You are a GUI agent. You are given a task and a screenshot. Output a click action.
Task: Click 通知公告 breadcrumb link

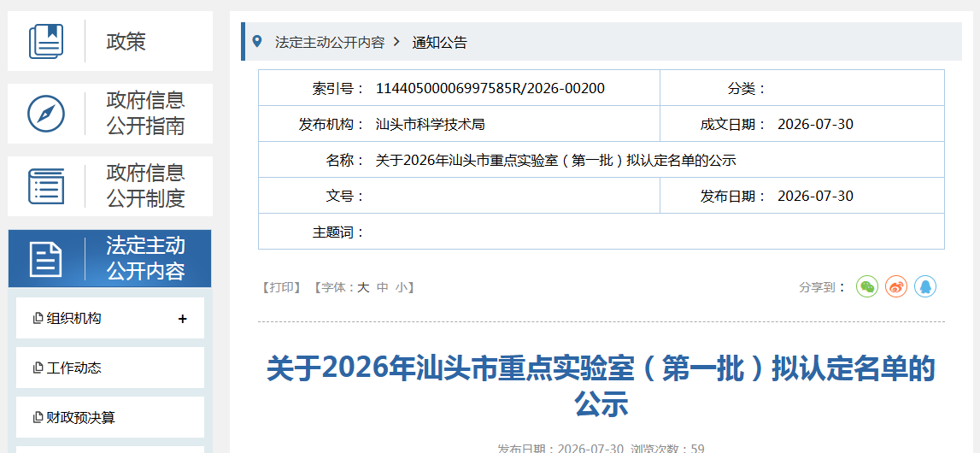[x=439, y=43]
